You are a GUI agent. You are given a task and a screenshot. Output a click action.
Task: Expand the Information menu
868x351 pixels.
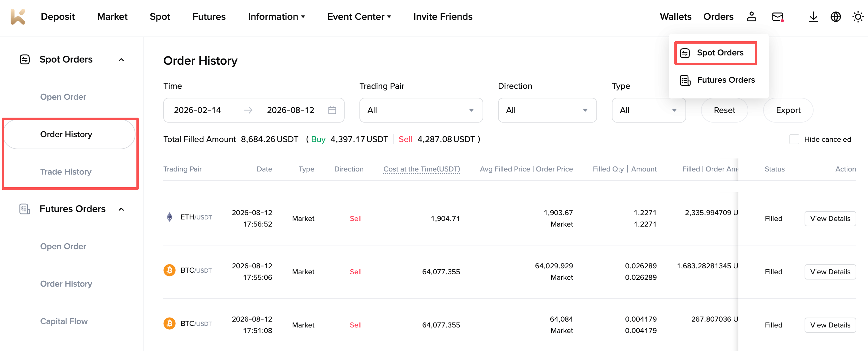pos(276,16)
